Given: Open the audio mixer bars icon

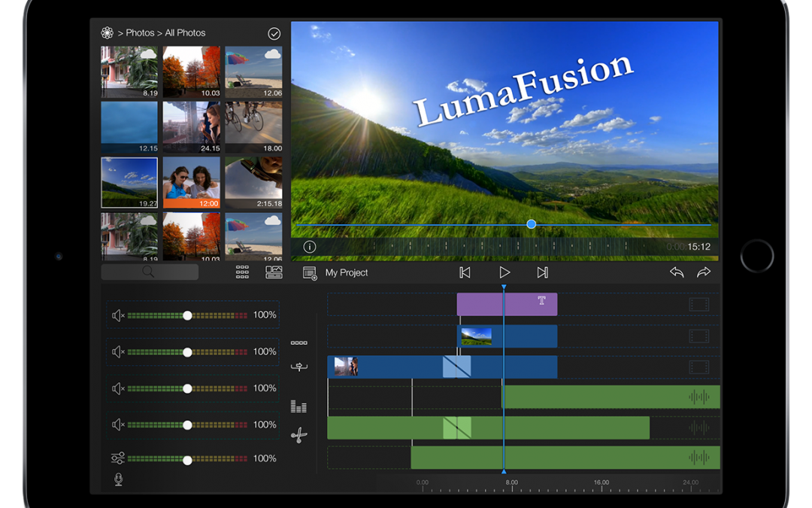Looking at the screenshot, I should (x=298, y=406).
